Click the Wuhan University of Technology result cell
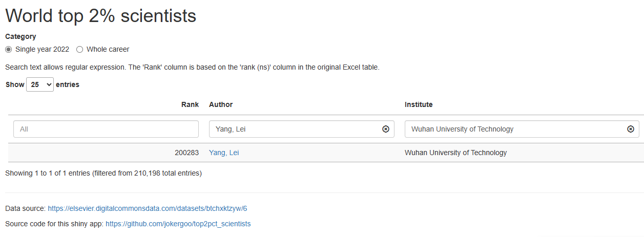This screenshot has height=237, width=644. (x=455, y=153)
